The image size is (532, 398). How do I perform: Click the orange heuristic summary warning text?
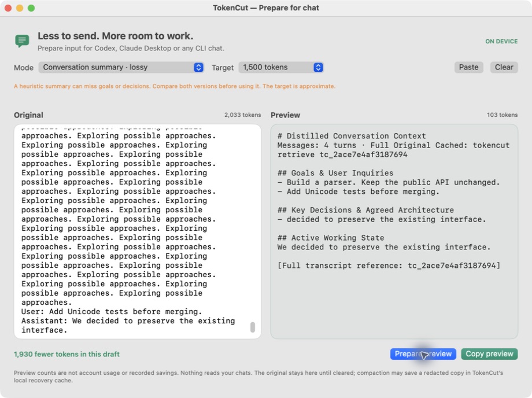(175, 86)
